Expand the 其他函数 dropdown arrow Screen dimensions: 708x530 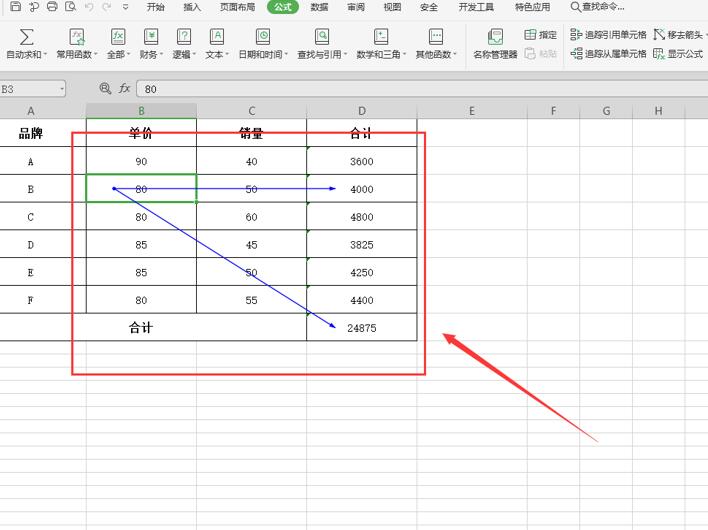pyautogui.click(x=455, y=55)
